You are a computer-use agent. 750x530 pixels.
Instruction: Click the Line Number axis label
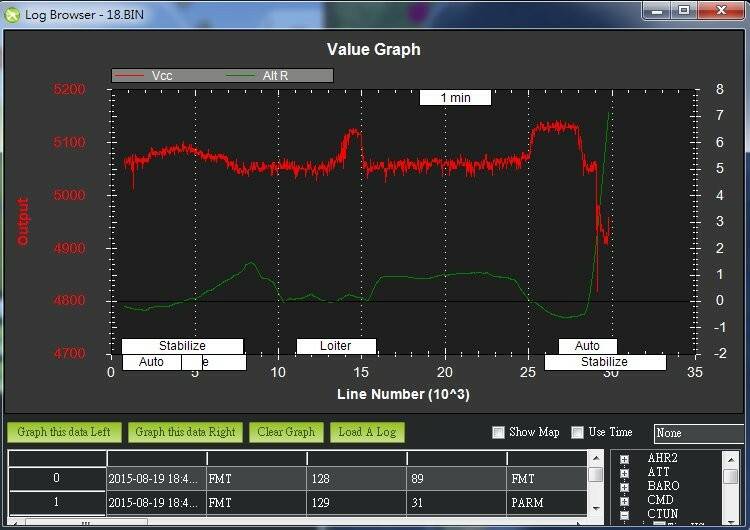click(403, 394)
